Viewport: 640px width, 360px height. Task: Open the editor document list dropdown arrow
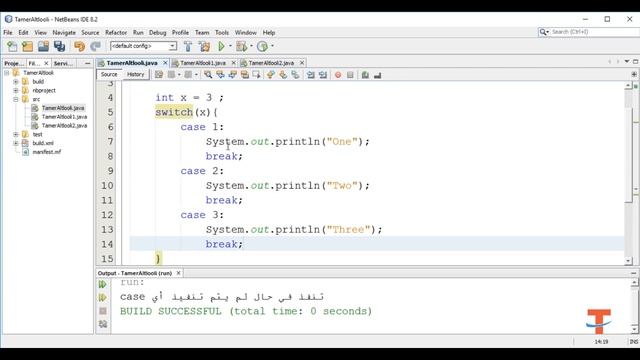click(x=627, y=62)
